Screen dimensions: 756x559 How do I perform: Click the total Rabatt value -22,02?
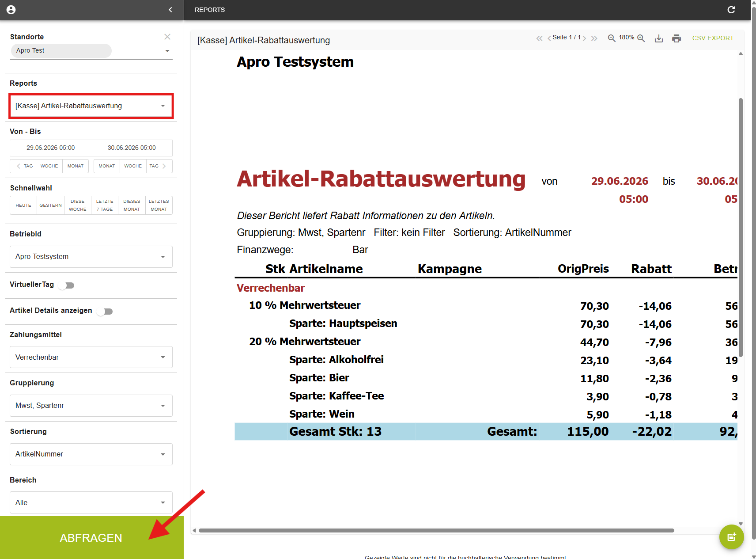[x=652, y=432]
